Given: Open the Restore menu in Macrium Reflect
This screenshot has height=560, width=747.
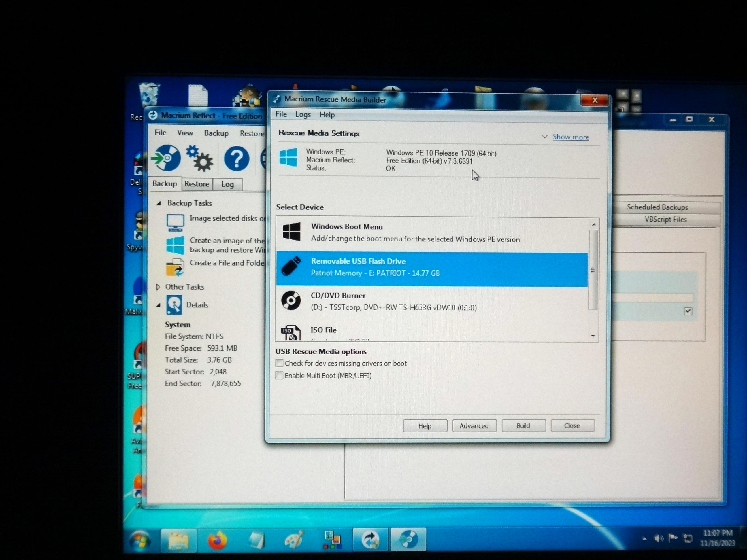Looking at the screenshot, I should [252, 133].
